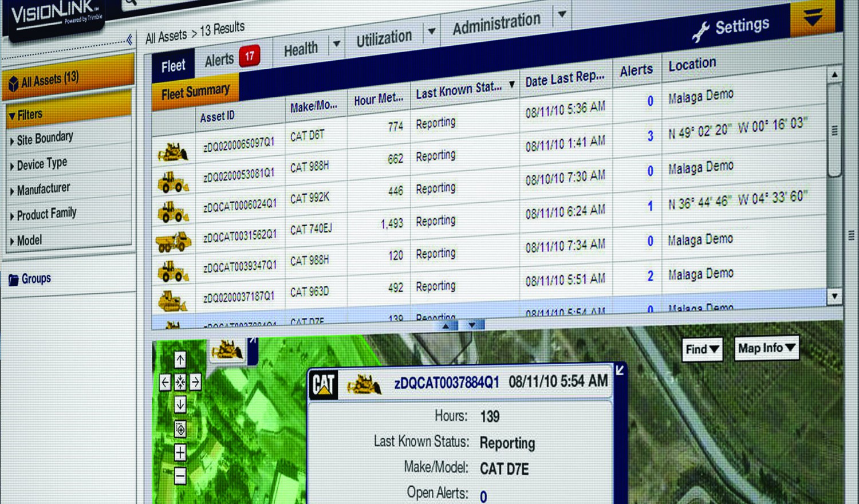Image resolution: width=859 pixels, height=504 pixels.
Task: Zoom in the map with plus button
Action: click(x=180, y=452)
